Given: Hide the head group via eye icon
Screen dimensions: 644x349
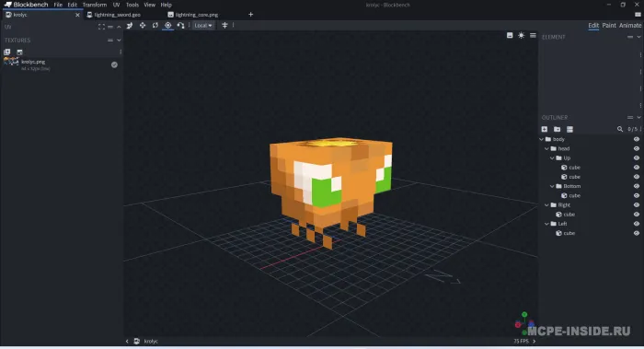Looking at the screenshot, I should (x=637, y=149).
